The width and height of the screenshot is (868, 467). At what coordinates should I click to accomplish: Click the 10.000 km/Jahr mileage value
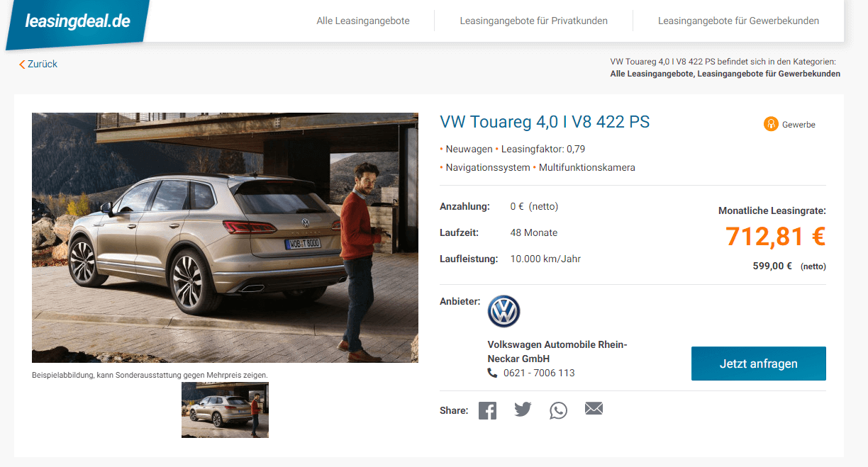[545, 259]
